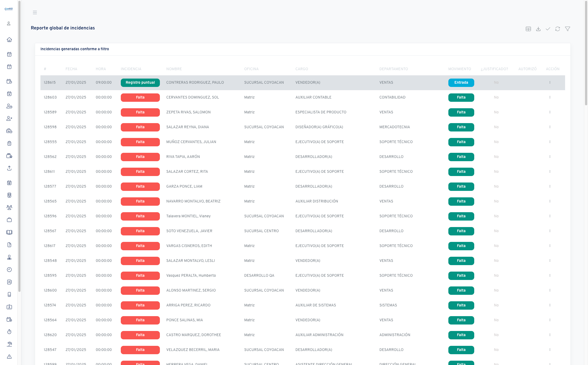Open the filter funnel icon
This screenshot has width=588, height=365.
568,29
